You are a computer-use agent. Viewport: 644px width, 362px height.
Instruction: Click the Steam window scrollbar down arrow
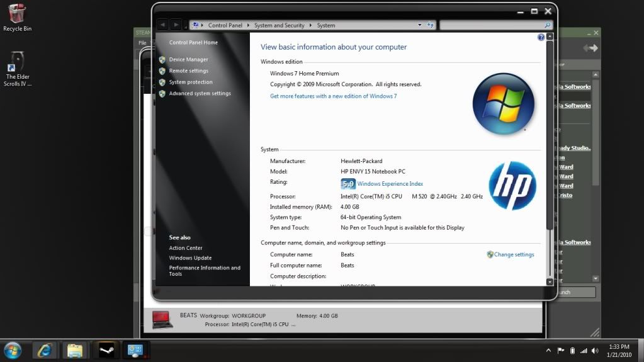point(596,279)
